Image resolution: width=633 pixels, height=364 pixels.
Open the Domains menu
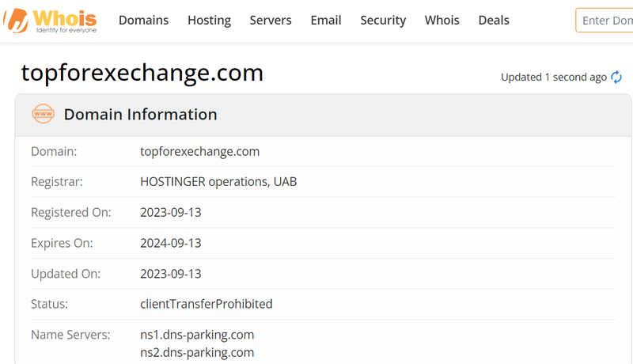pos(143,20)
